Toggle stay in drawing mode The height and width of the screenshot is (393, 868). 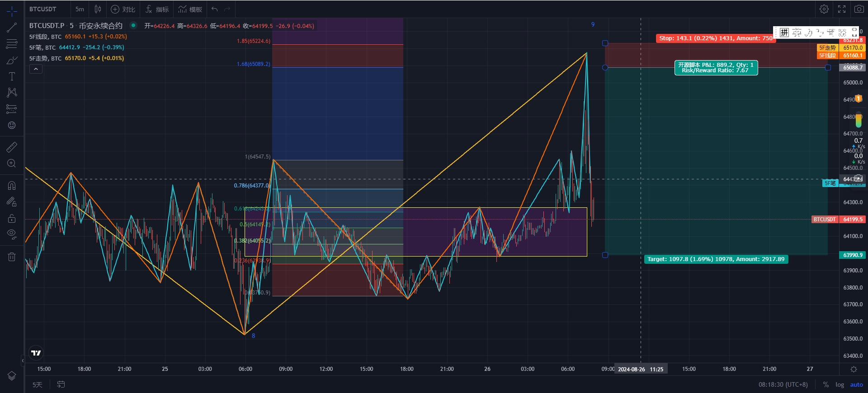(12, 201)
